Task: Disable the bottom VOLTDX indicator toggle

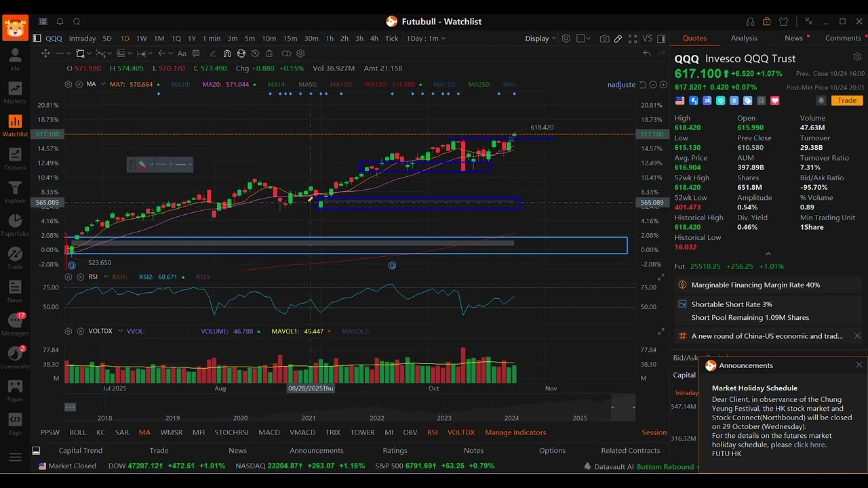Action: [x=460, y=432]
